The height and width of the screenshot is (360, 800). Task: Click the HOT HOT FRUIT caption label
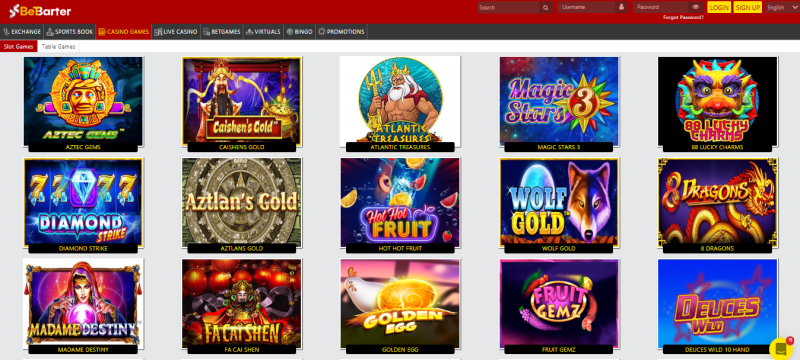click(400, 248)
